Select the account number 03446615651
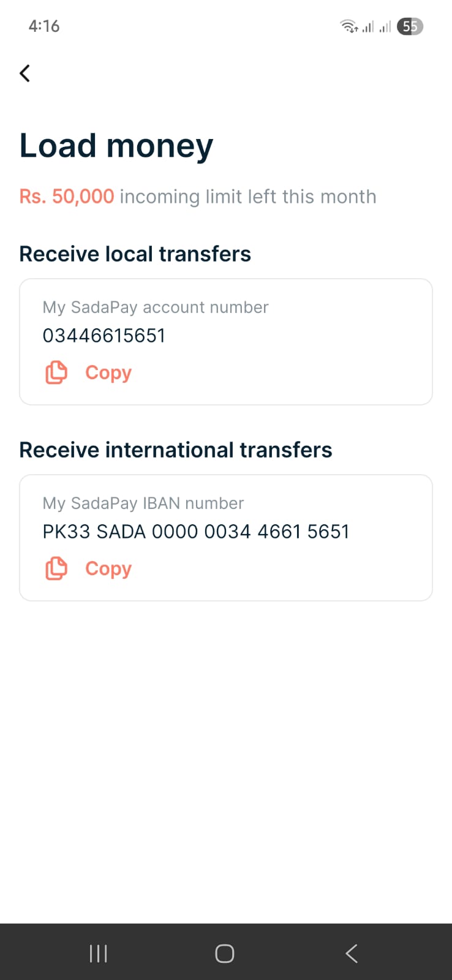Image resolution: width=452 pixels, height=980 pixels. [x=104, y=336]
